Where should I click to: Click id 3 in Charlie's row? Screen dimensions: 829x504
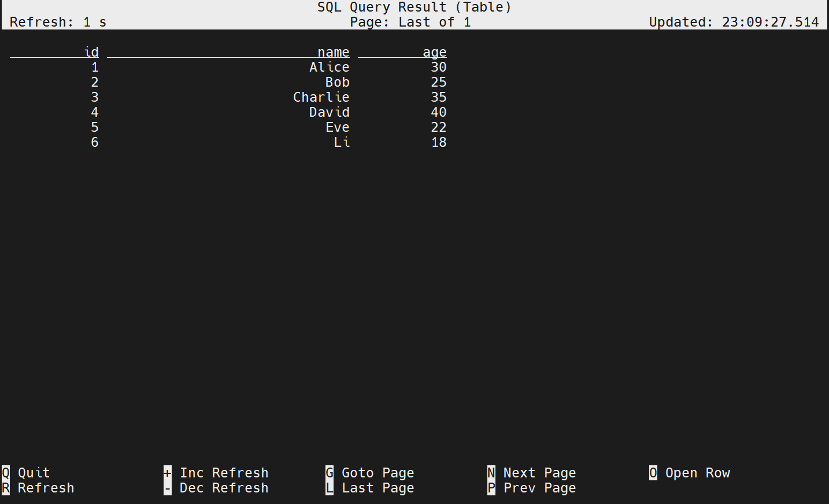click(95, 97)
